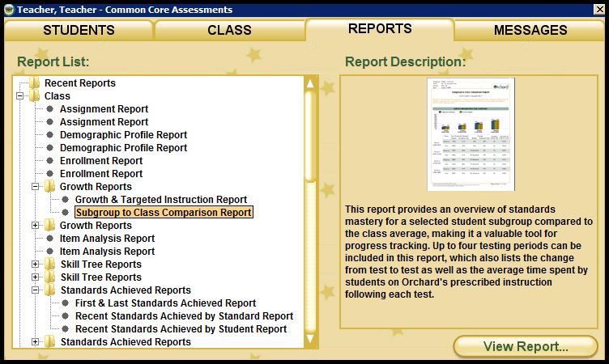
Task: Click the report list scrollbar thumb
Action: point(310,136)
